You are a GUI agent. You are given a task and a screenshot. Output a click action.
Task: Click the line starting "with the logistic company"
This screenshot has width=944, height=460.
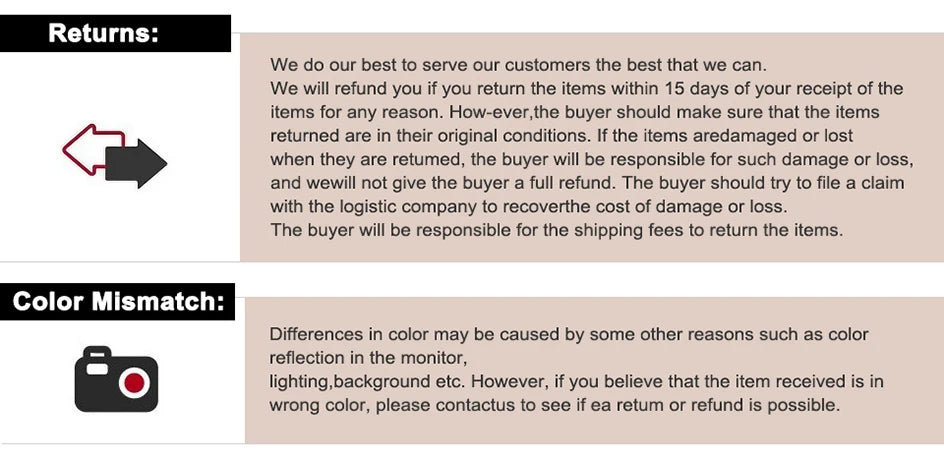(528, 207)
